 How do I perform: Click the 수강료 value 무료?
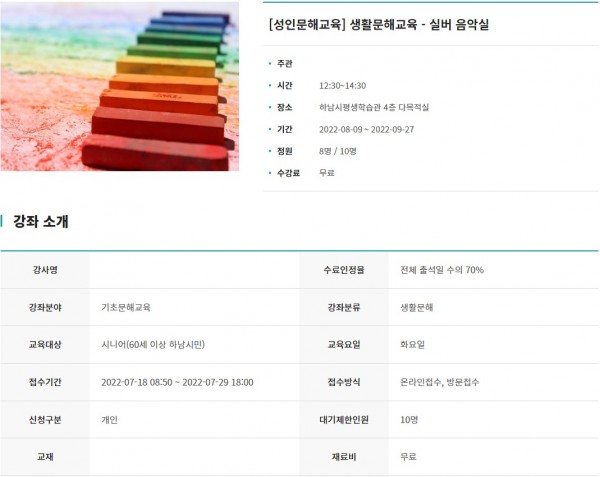(x=326, y=173)
